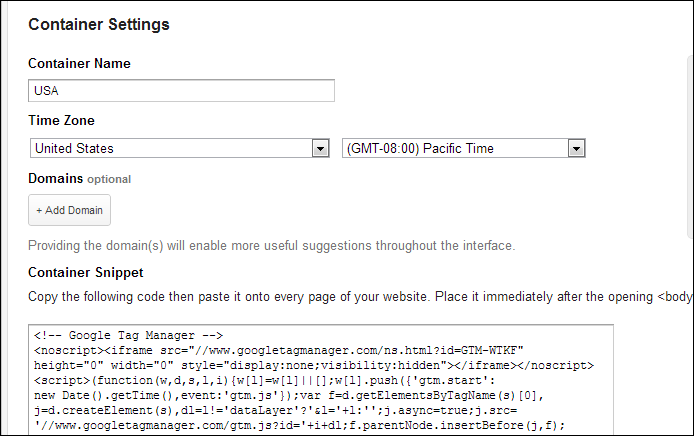Click the Google Tag Manager comment line
This screenshot has width=694, height=436.
click(x=134, y=337)
